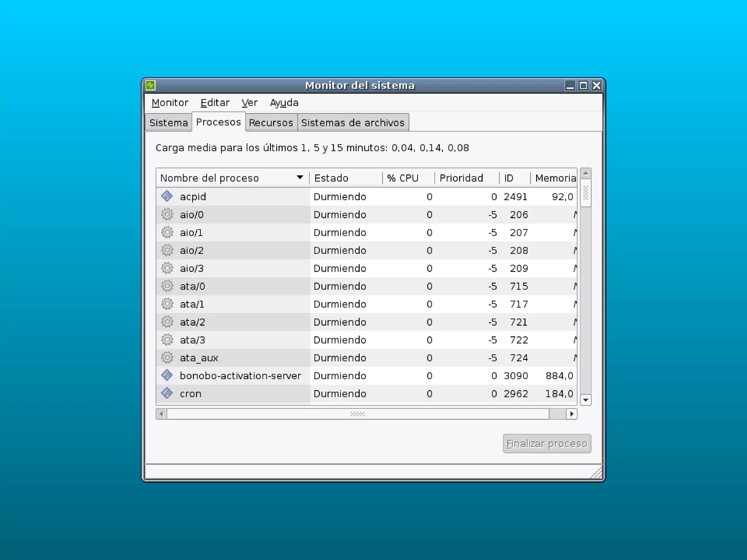The image size is (747, 560).
Task: Click the gear icon beside aio/0
Action: [x=167, y=214]
